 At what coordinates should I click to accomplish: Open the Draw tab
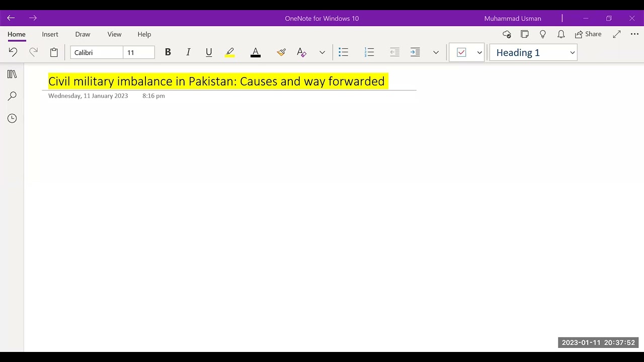(x=83, y=34)
